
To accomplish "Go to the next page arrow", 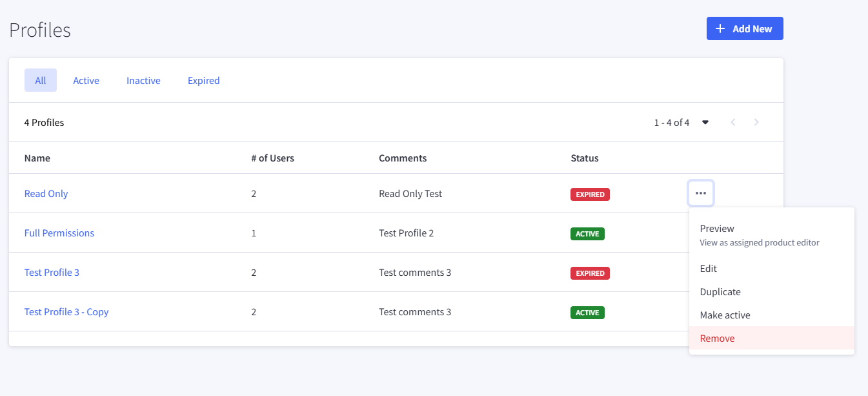I will (756, 122).
